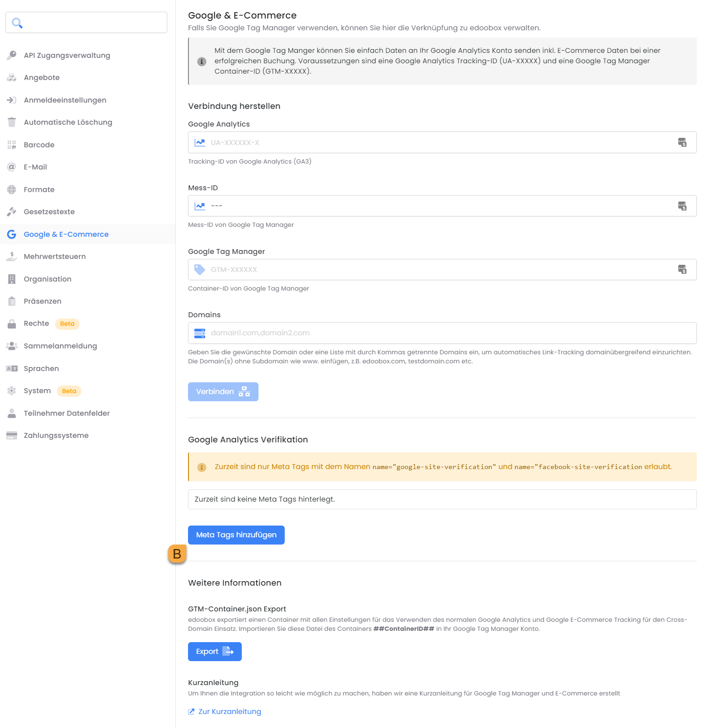Click the key icon beside API Zugangsverwaltung
The image size is (705, 728).
[12, 55]
